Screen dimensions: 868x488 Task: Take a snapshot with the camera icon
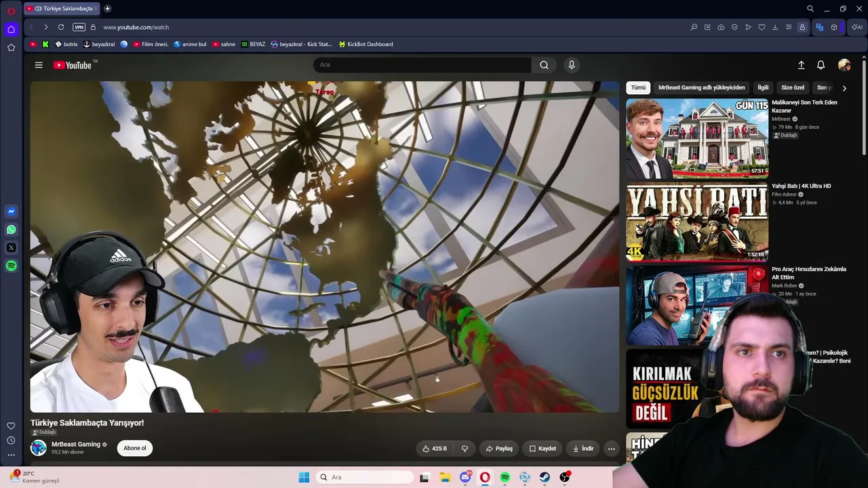[721, 27]
